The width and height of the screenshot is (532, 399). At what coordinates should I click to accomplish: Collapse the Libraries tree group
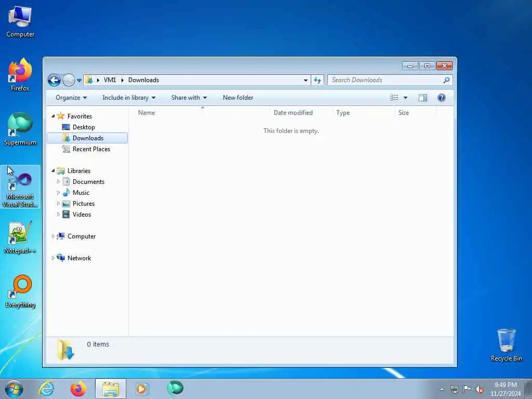click(53, 170)
